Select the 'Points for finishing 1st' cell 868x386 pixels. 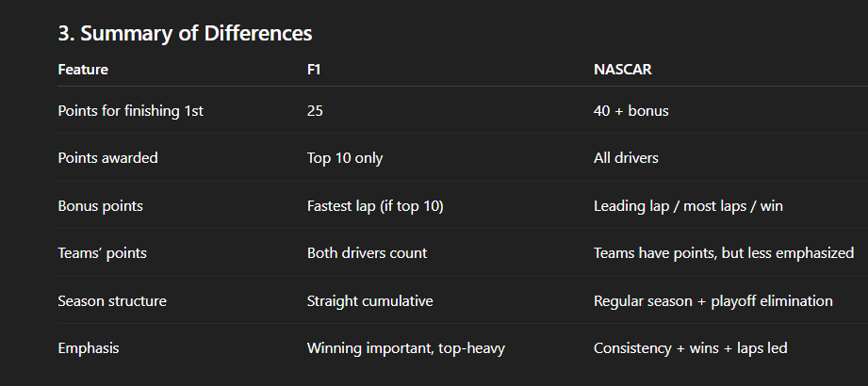point(131,111)
